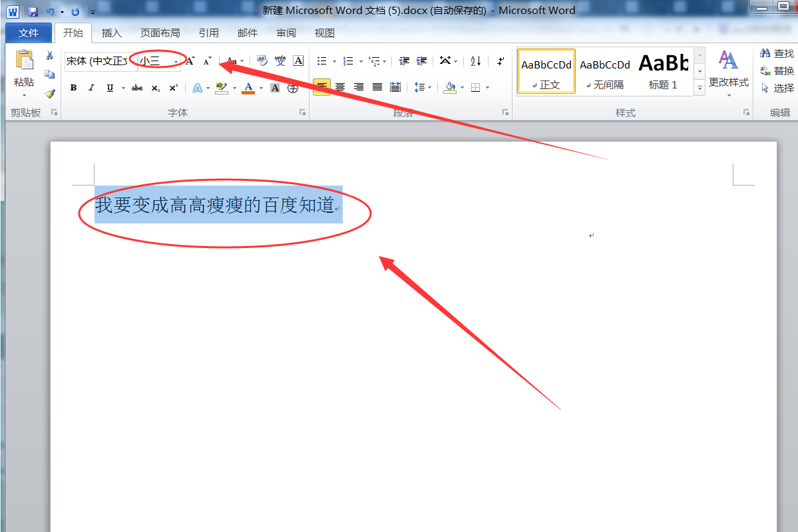
Task: Toggle Strikethrough formatting
Action: point(137,88)
